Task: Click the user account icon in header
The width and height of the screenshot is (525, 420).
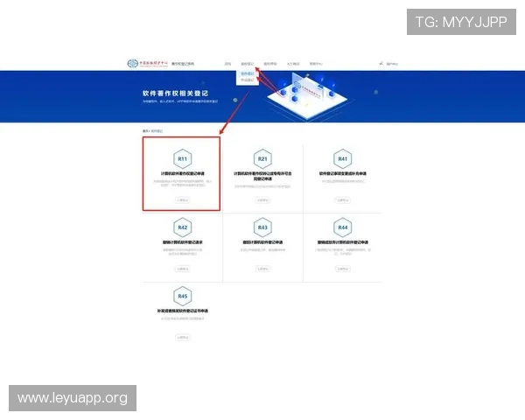Action: tap(381, 63)
